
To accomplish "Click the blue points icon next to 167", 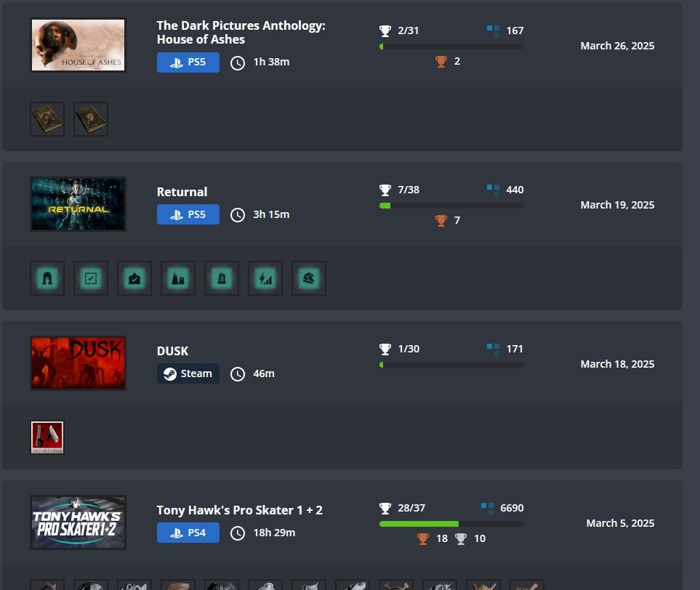I will 493,31.
